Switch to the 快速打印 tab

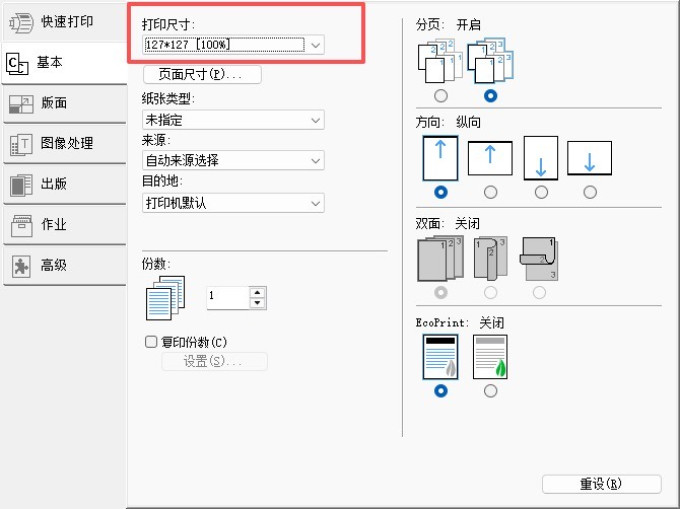tap(64, 22)
